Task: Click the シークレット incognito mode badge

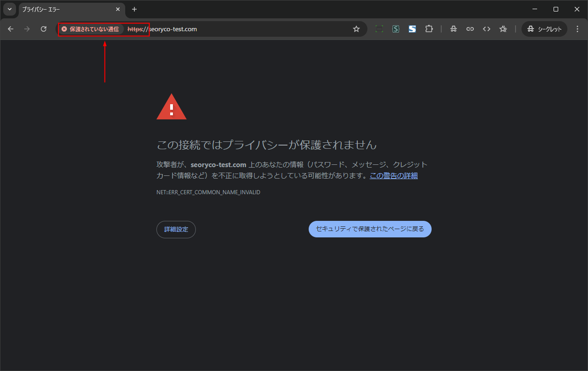Action: [544, 28]
